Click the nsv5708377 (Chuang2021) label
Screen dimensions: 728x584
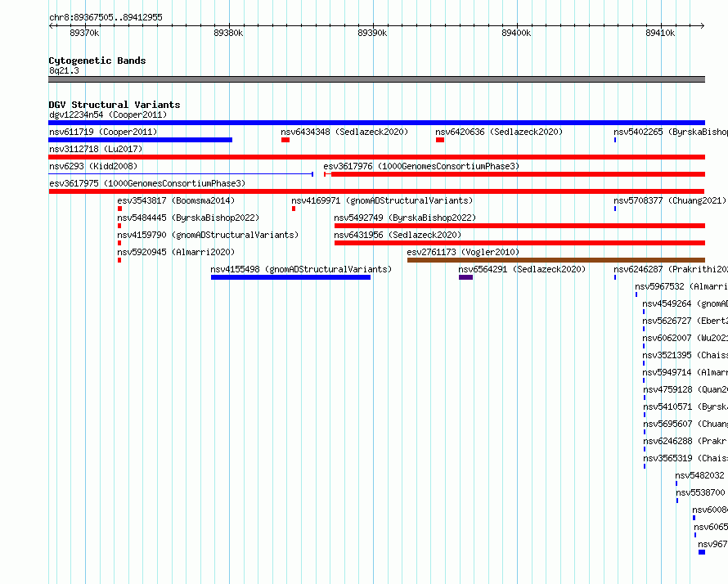click(670, 200)
